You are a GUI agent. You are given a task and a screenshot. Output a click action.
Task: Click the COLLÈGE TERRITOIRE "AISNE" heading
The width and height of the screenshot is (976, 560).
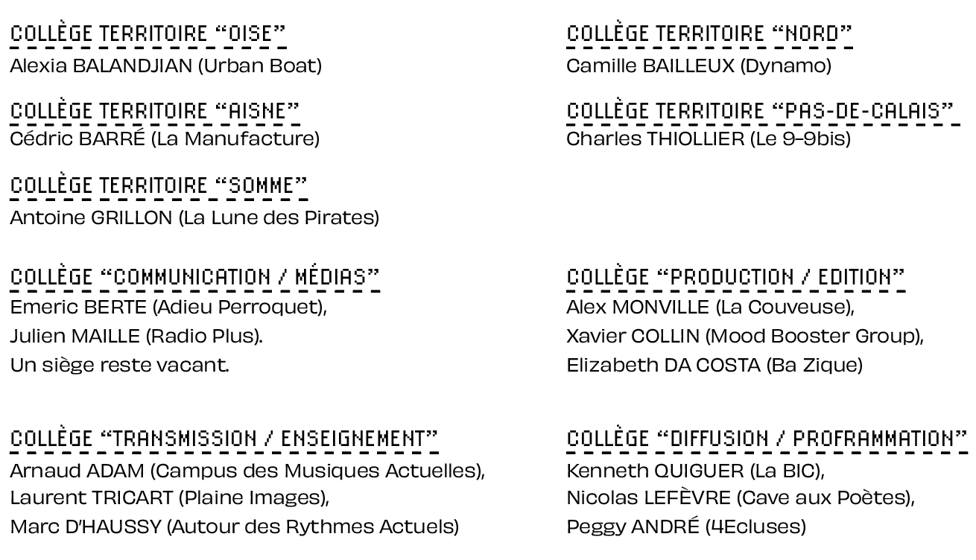click(x=155, y=111)
